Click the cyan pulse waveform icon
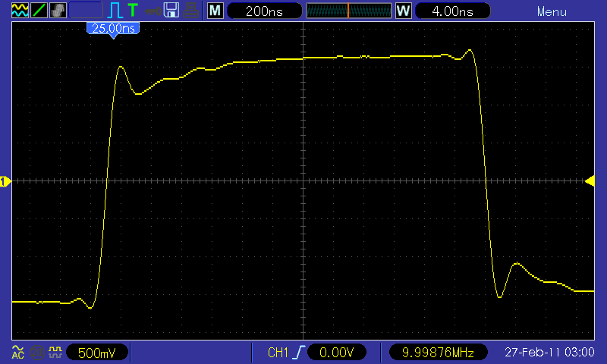 pos(115,11)
